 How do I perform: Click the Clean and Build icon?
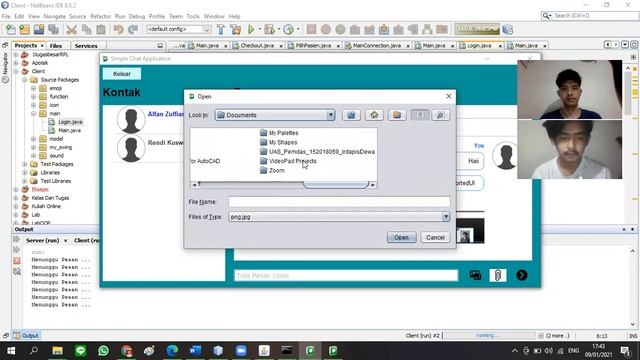[x=236, y=29]
